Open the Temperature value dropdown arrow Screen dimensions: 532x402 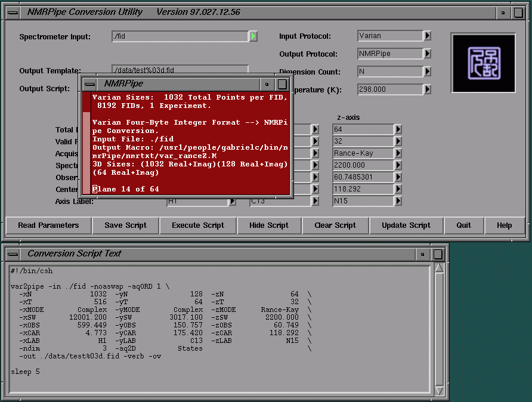427,89
